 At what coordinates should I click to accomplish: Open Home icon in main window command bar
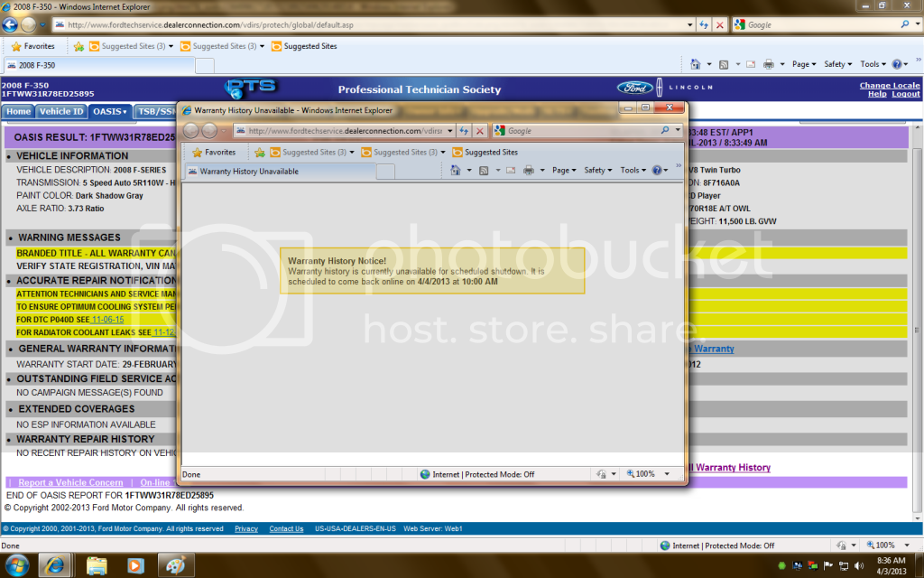coord(696,64)
